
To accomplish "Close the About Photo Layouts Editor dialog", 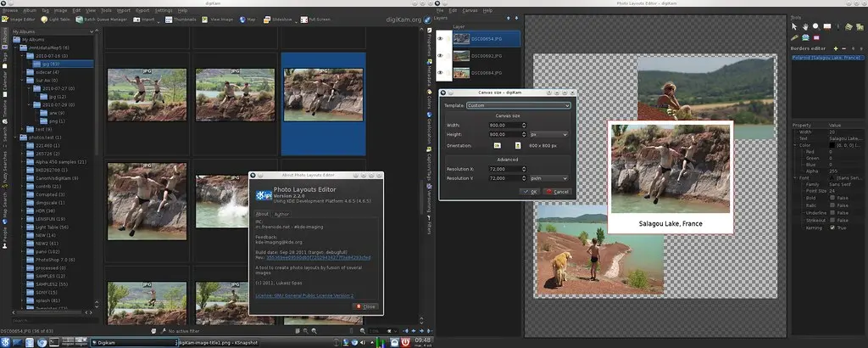I will (365, 306).
